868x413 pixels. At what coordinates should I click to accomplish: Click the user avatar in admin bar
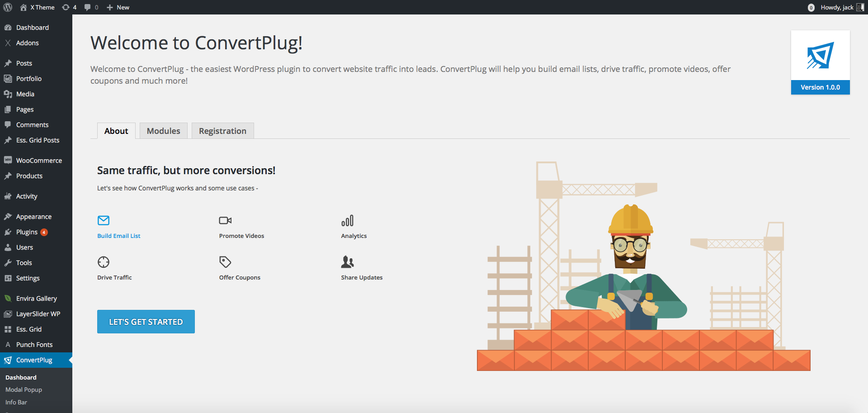(x=860, y=7)
